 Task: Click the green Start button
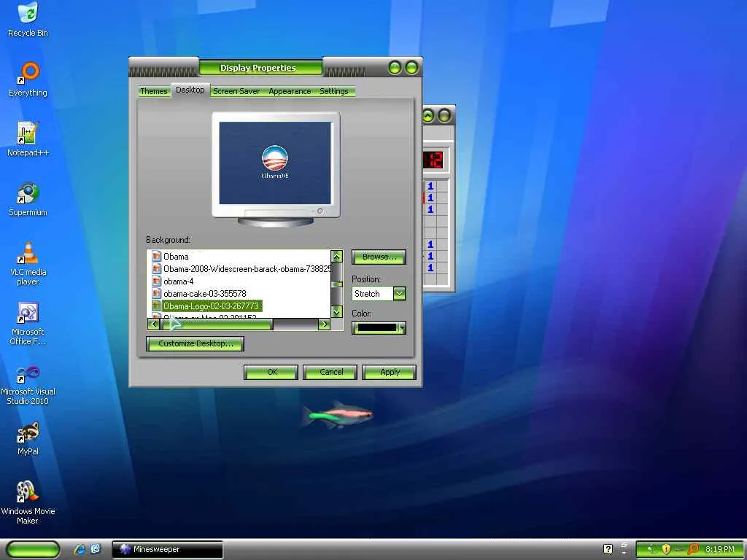pyautogui.click(x=33, y=550)
